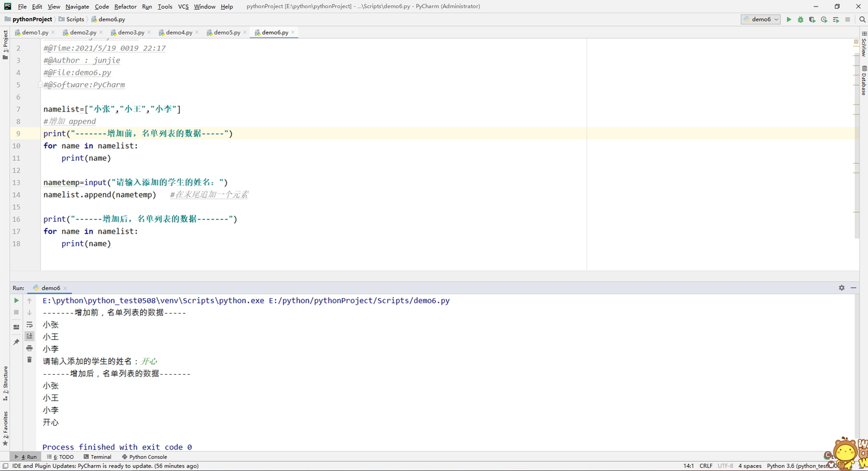Viewport: 868px width, 471px height.
Task: Launch the profiler for demo6
Action: click(x=824, y=19)
